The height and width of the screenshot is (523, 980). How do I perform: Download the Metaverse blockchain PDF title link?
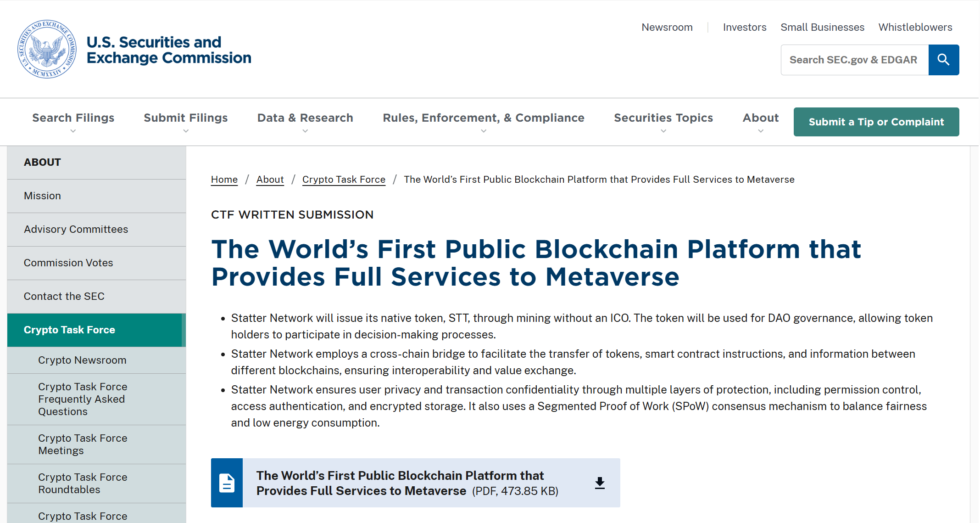tap(400, 483)
